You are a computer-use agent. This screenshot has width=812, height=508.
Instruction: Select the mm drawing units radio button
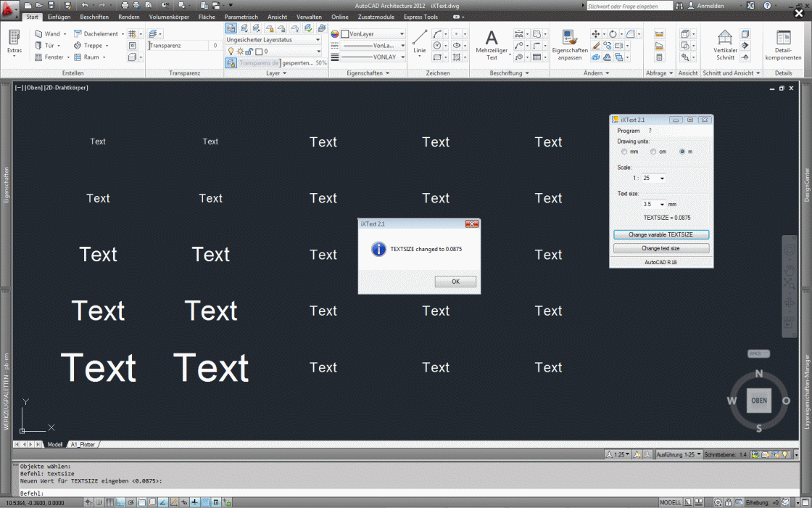tap(624, 152)
